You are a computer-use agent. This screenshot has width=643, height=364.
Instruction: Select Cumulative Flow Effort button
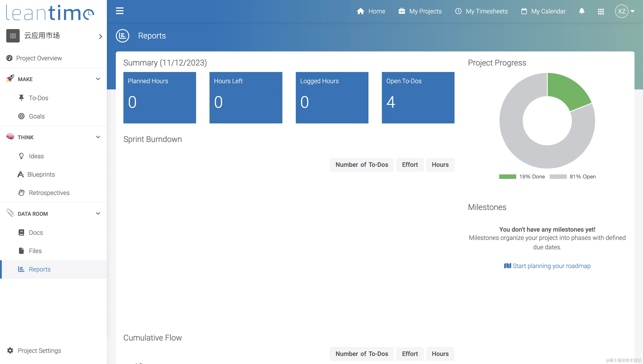click(410, 354)
